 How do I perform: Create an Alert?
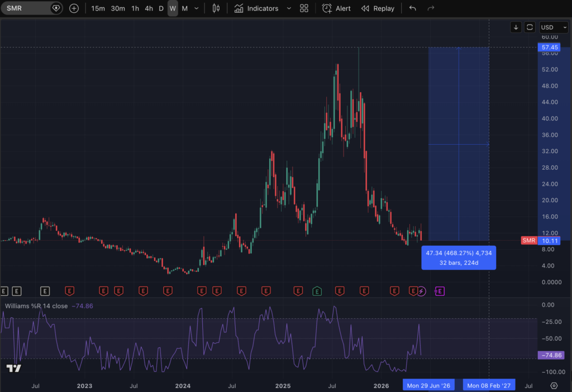[336, 8]
